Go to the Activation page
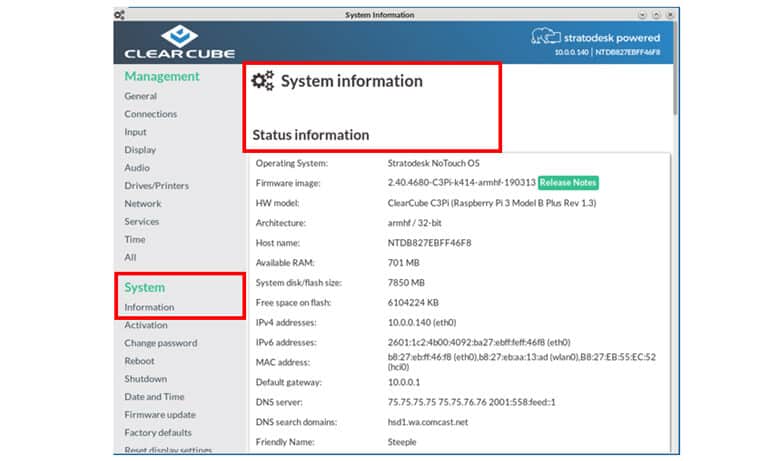Viewport: 780px width, 461px height. point(146,325)
